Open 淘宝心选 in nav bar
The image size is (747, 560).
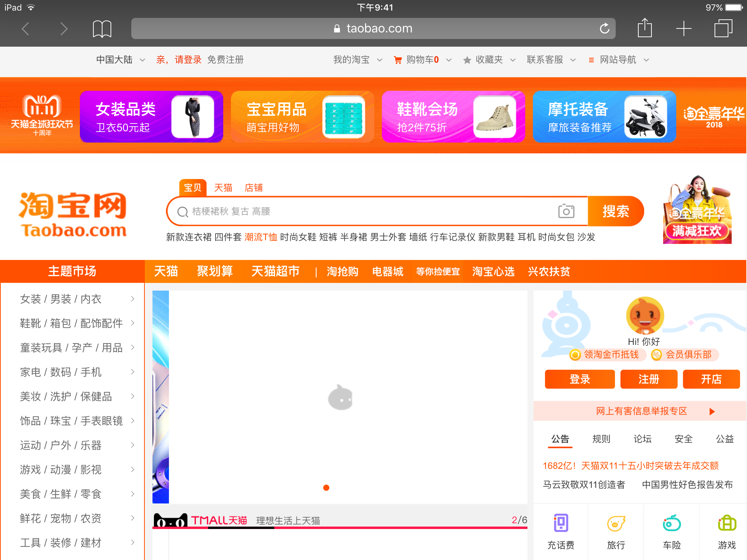coord(493,272)
